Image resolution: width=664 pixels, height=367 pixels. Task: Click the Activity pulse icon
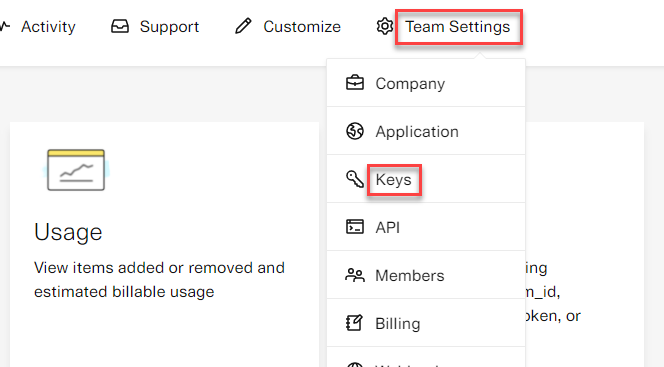pyautogui.click(x=5, y=26)
